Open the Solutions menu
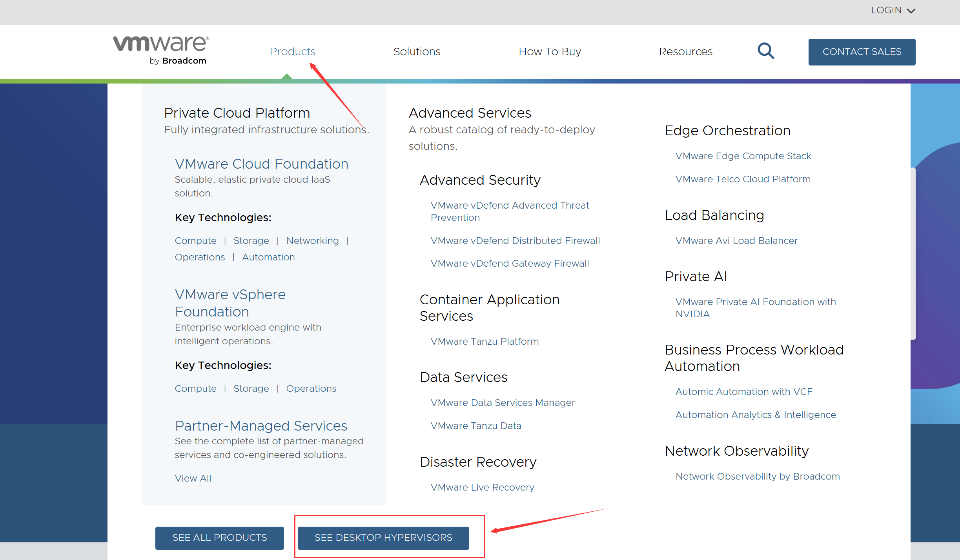The image size is (960, 560). tap(417, 51)
